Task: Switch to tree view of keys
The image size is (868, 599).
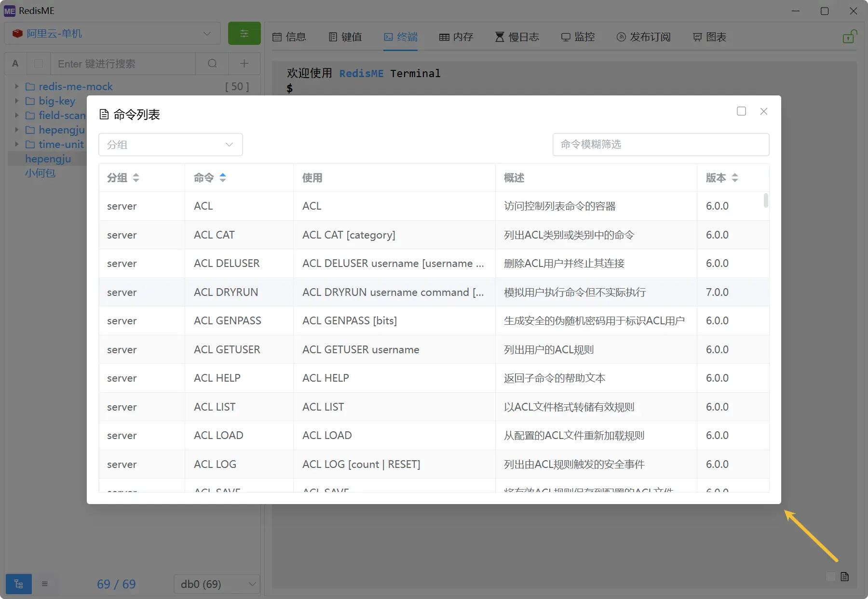Action: [19, 584]
